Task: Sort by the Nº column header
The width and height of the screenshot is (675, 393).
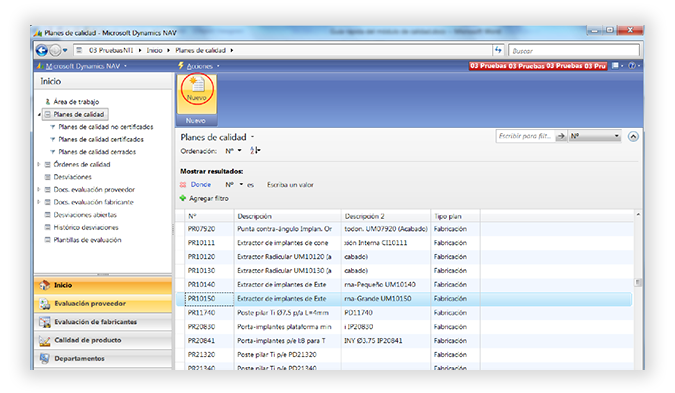Action: point(209,216)
